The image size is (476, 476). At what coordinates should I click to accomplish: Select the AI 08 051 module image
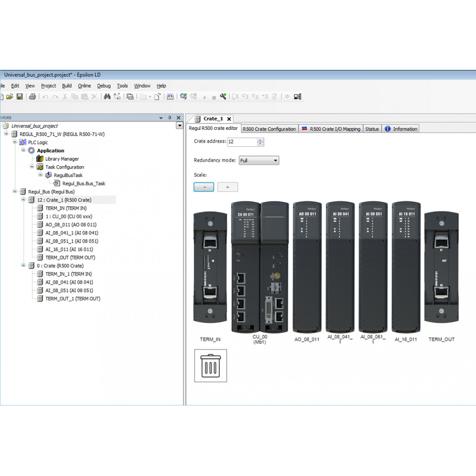(x=373, y=267)
